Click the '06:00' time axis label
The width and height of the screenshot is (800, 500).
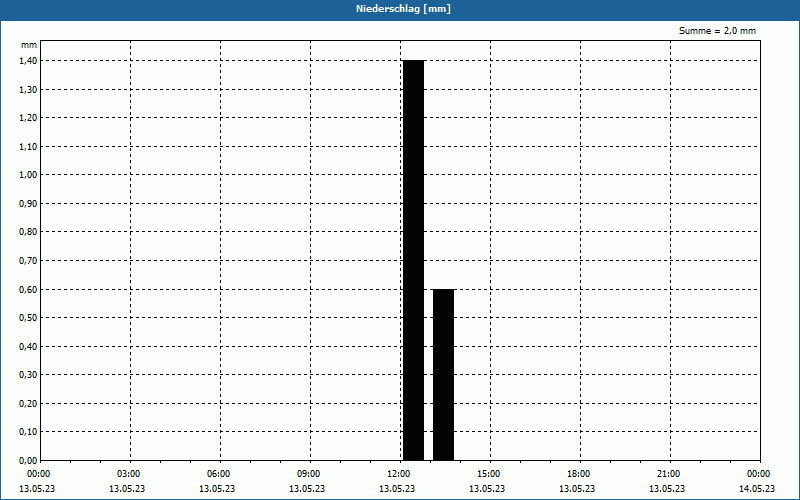pyautogui.click(x=219, y=474)
